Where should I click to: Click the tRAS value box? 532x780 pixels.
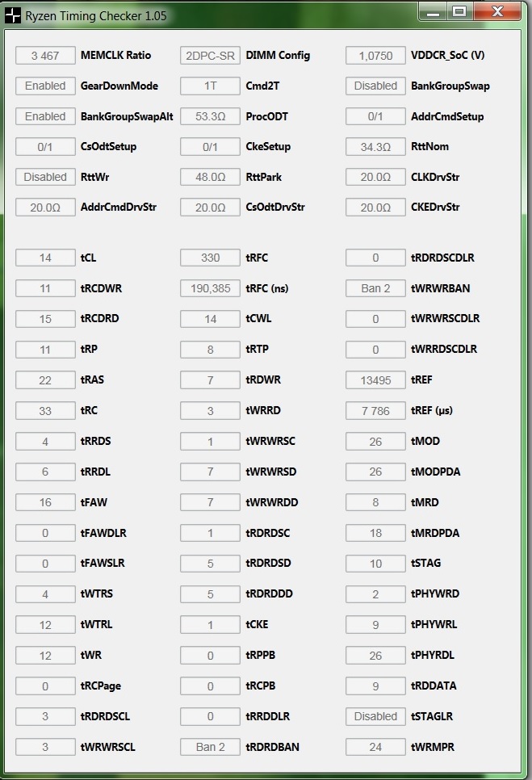point(45,380)
